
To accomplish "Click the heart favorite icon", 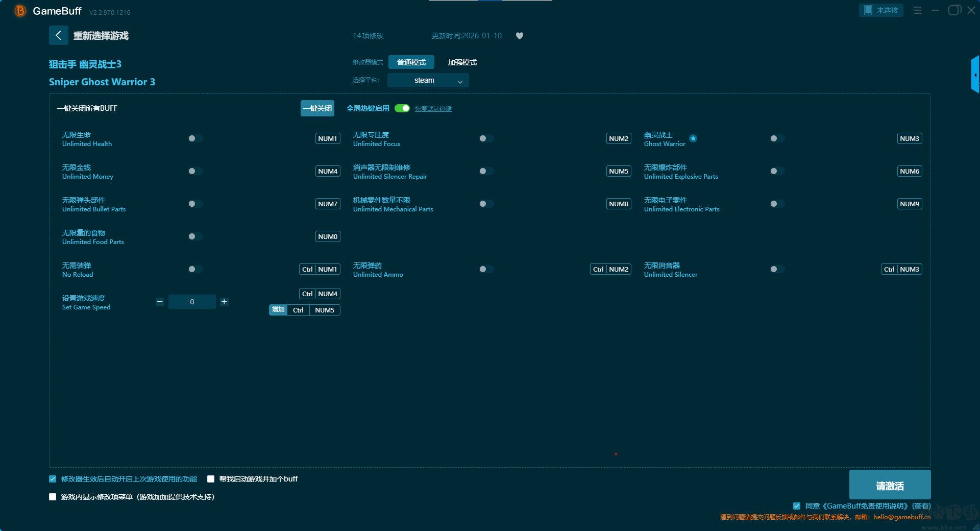I will coord(519,36).
